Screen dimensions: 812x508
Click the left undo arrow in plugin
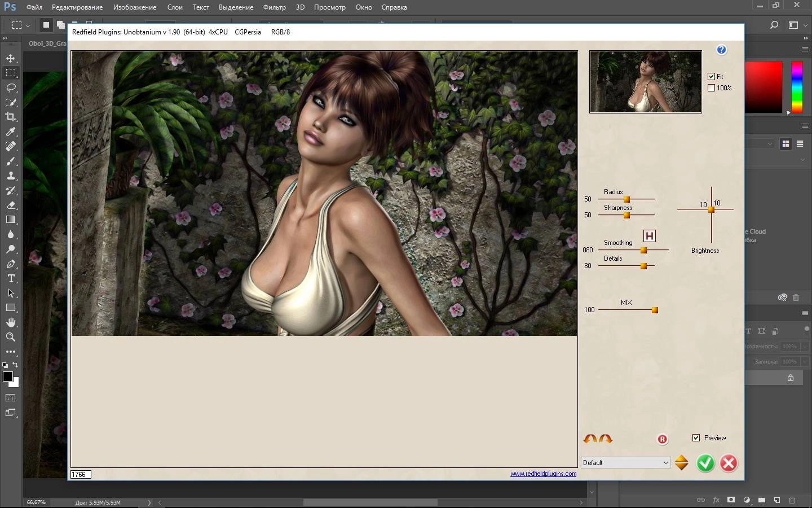[x=590, y=439]
